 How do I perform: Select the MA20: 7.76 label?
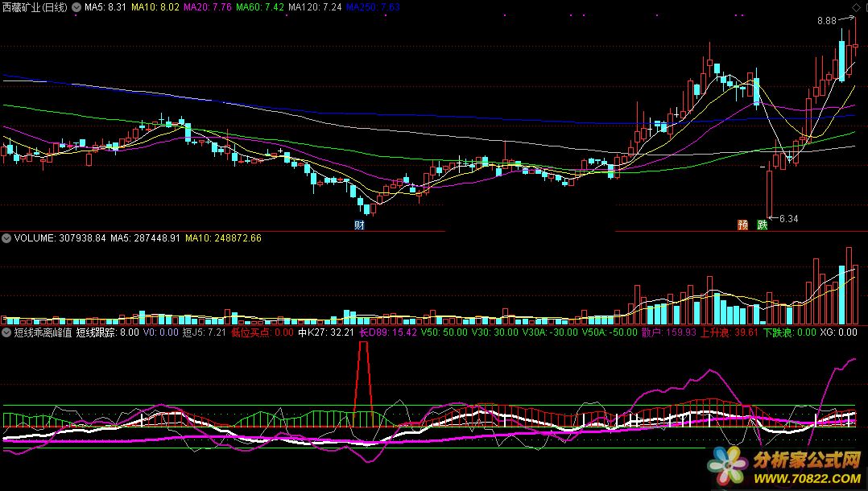[x=208, y=7]
